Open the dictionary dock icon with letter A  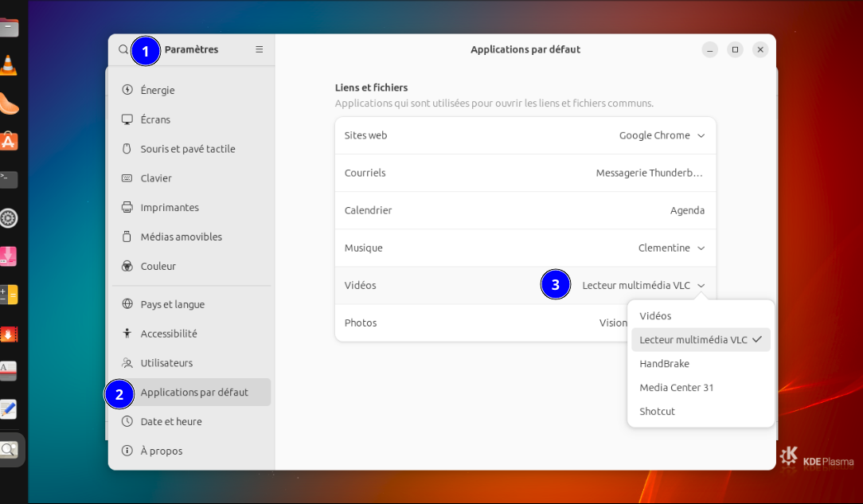pyautogui.click(x=8, y=371)
